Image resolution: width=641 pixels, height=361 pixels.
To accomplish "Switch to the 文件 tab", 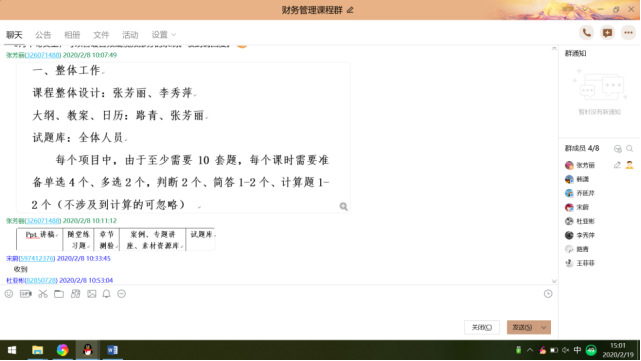I will click(101, 35).
